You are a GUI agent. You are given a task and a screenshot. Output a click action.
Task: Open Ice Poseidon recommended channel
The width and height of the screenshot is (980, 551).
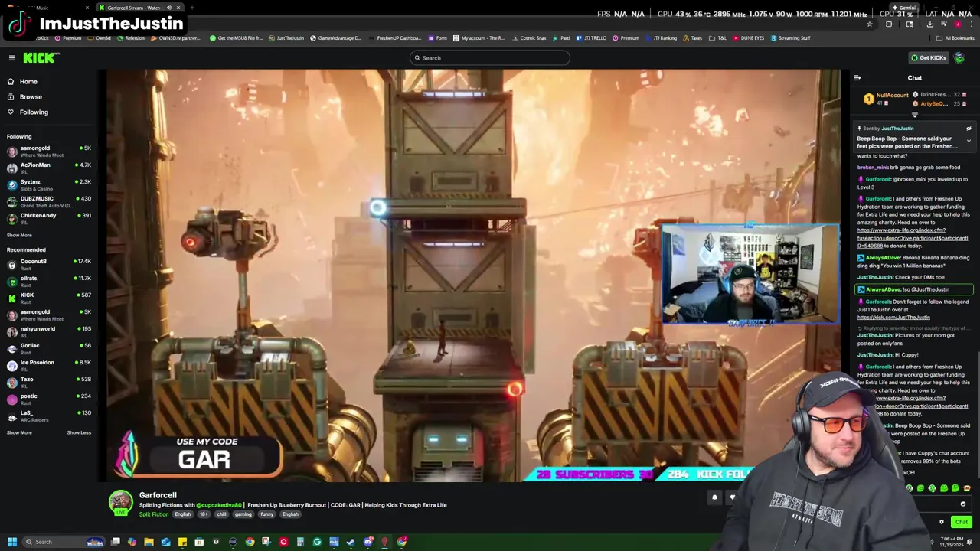click(49, 365)
